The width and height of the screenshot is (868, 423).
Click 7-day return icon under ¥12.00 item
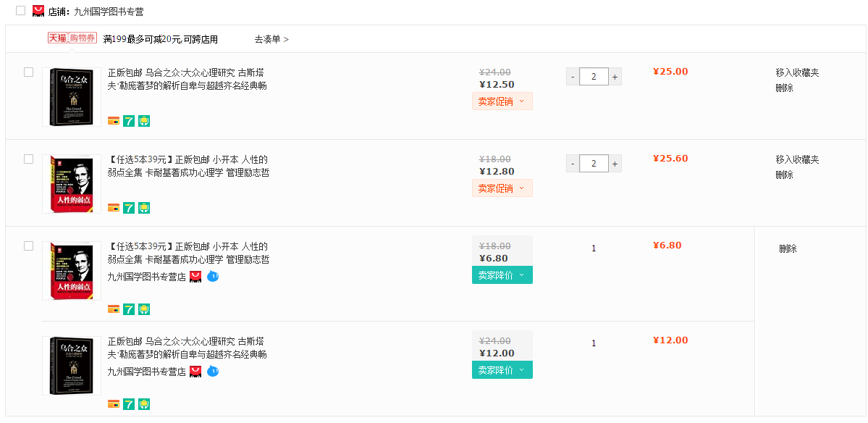[129, 404]
